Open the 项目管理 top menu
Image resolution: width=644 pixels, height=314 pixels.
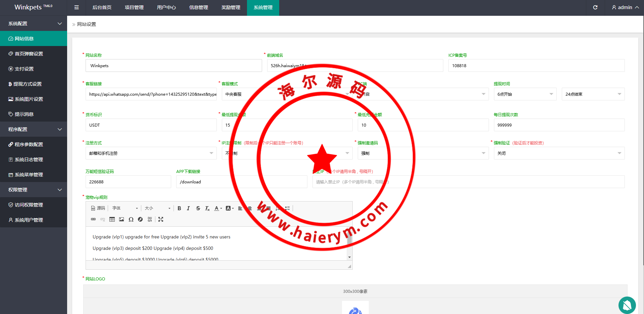click(134, 7)
